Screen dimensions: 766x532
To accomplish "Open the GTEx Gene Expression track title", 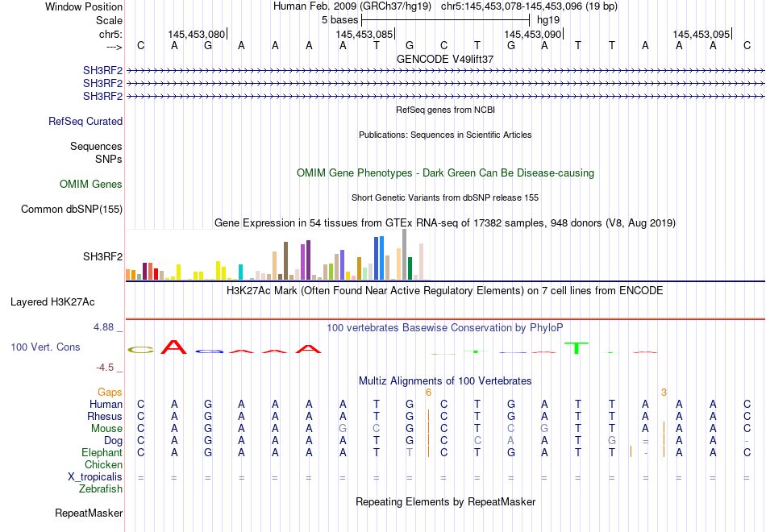I will tap(445, 223).
